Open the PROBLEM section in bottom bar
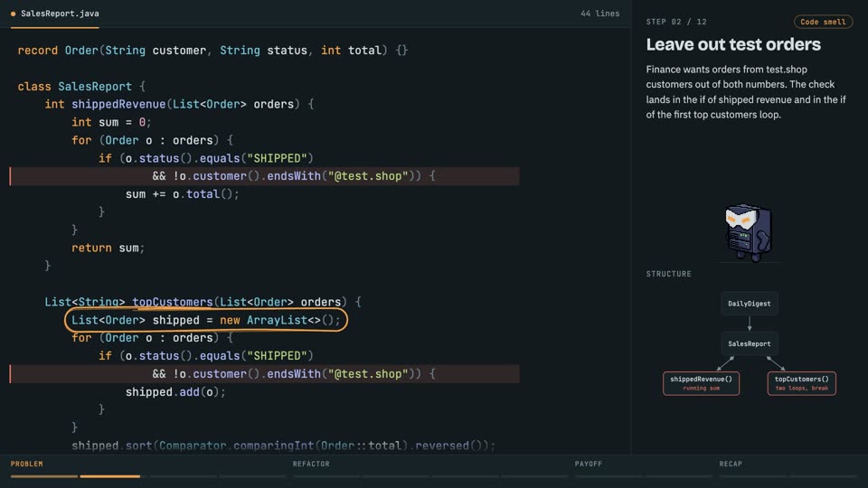Viewport: 868px width, 488px height. [x=26, y=464]
